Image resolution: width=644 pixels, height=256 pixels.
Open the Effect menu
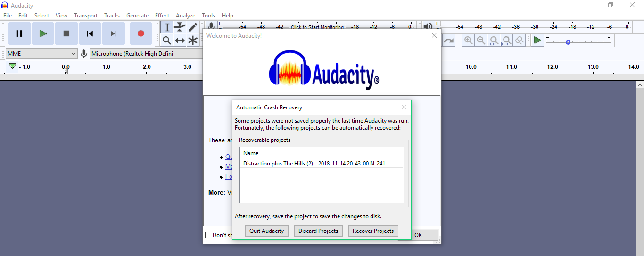point(162,16)
